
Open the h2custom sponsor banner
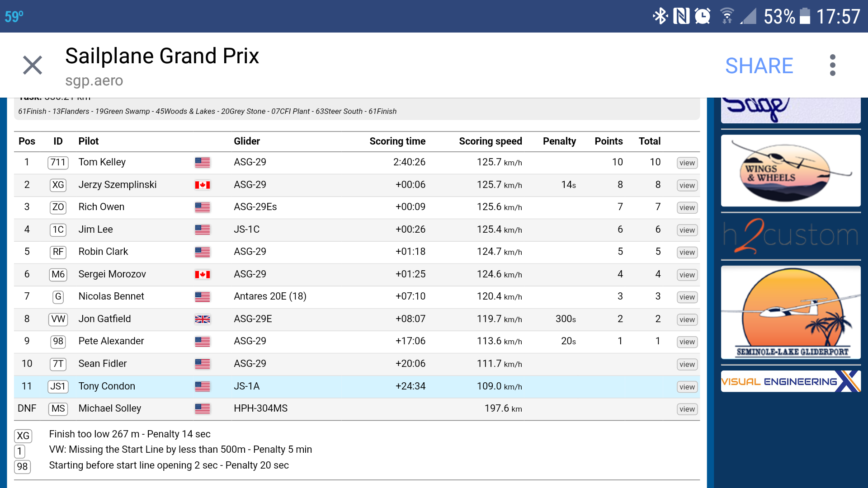791,235
